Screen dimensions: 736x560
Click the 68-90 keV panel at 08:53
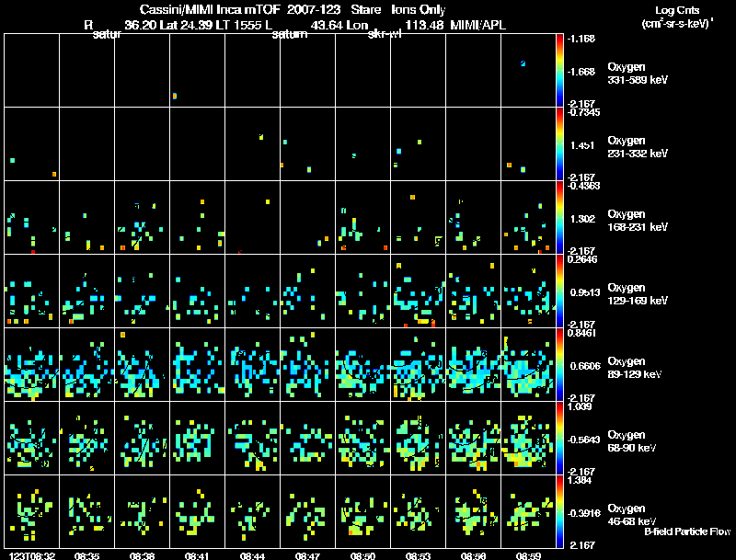[x=419, y=438]
